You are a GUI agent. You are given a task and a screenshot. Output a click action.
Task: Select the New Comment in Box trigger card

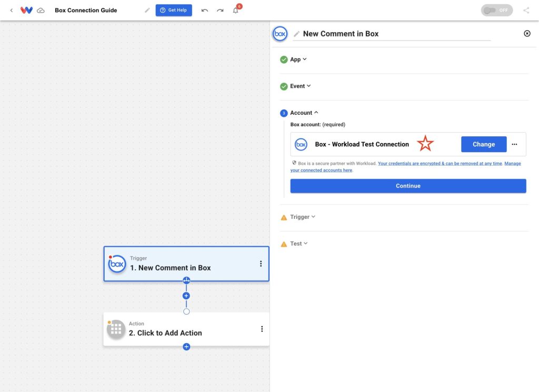click(x=186, y=264)
